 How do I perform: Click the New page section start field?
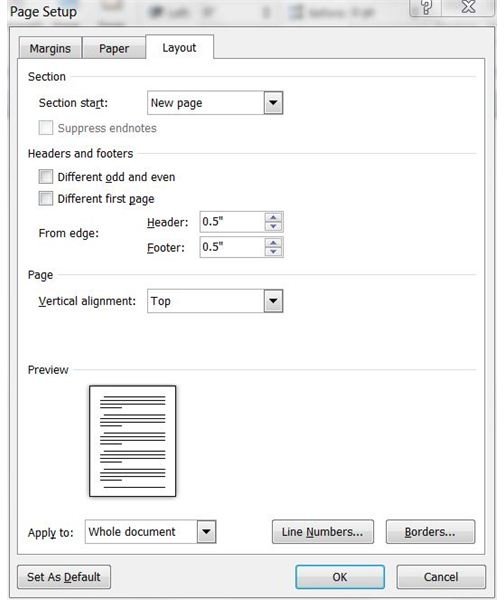206,103
